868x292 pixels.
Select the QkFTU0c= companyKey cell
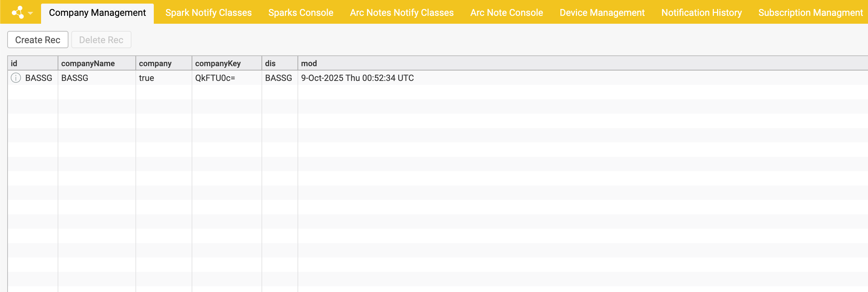point(215,78)
